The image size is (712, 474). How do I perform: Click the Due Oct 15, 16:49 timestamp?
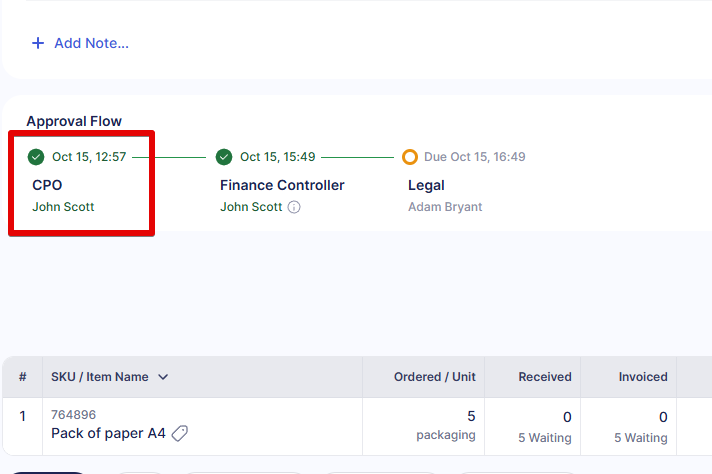coord(475,157)
